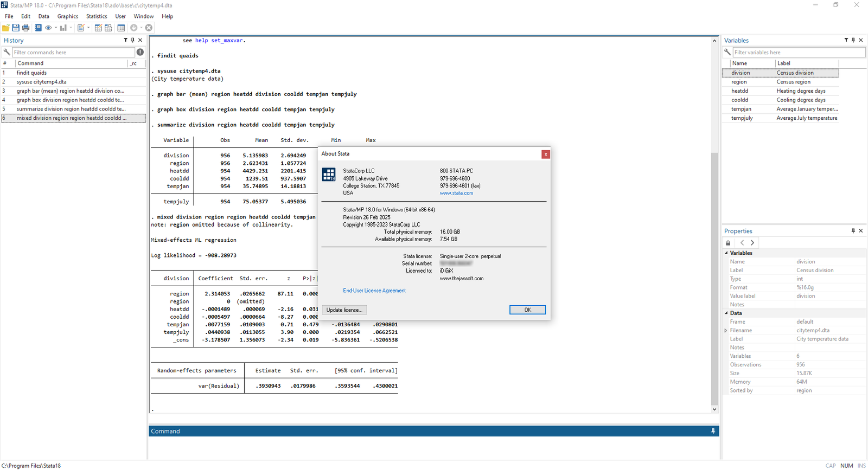The width and height of the screenshot is (868, 470).
Task: Close the Variables panel
Action: [860, 40]
